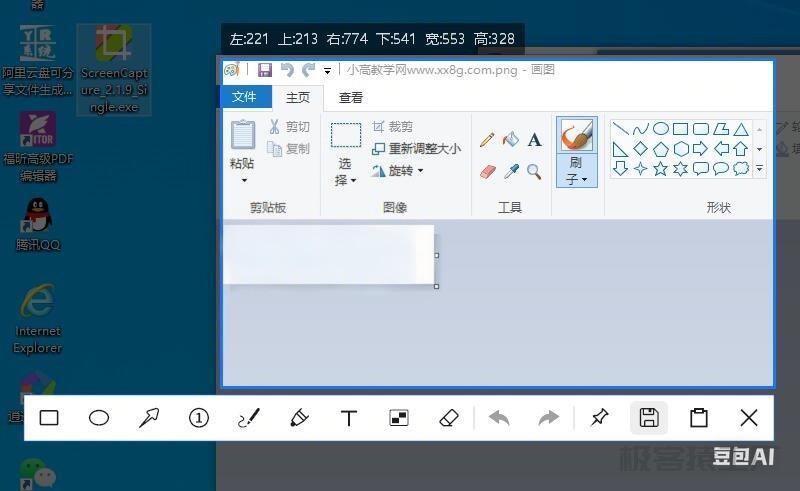Select the eraser in capture toolbar

(x=449, y=418)
